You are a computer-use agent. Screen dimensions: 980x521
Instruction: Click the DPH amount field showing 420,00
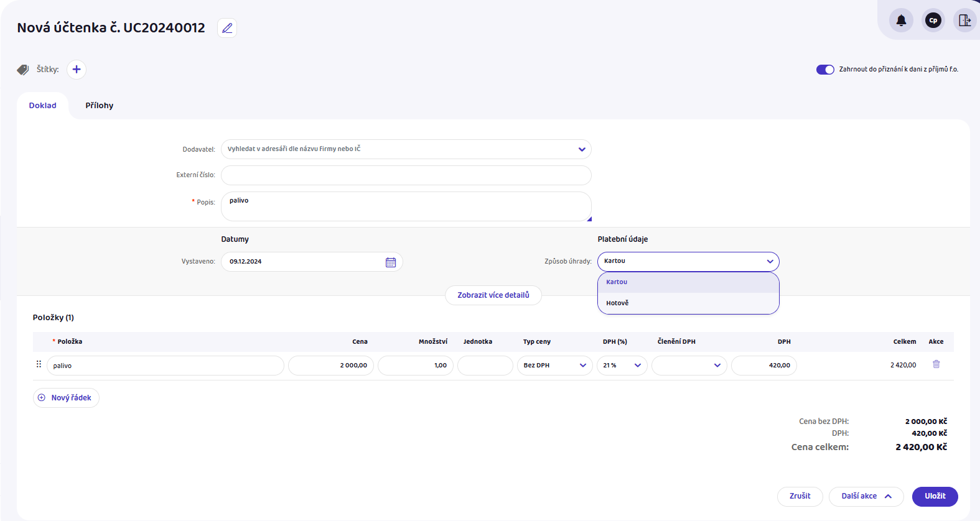(764, 366)
